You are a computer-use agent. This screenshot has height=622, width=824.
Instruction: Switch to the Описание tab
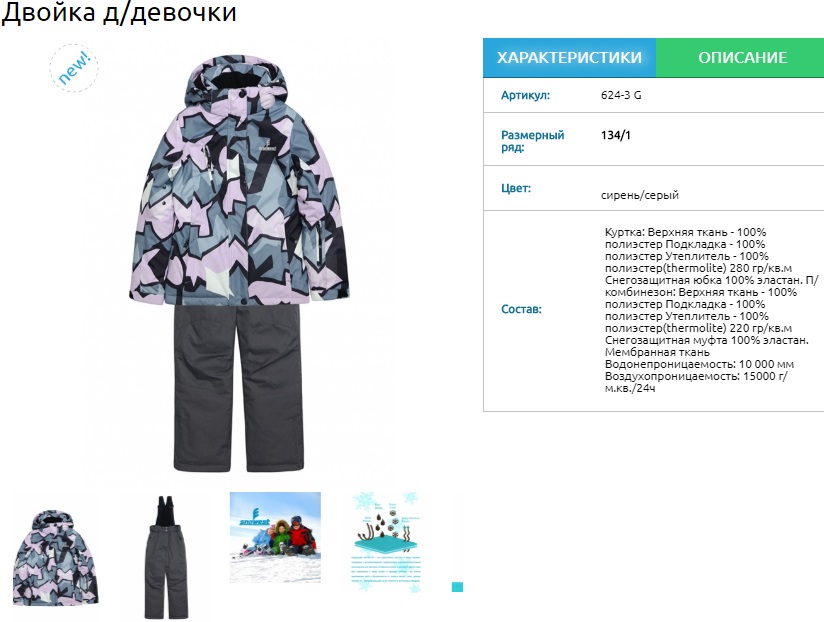[741, 57]
